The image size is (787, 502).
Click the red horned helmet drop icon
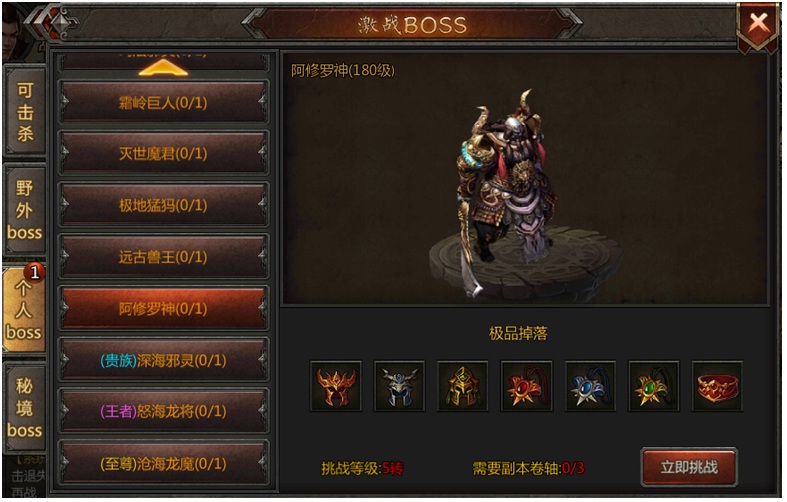tap(336, 386)
